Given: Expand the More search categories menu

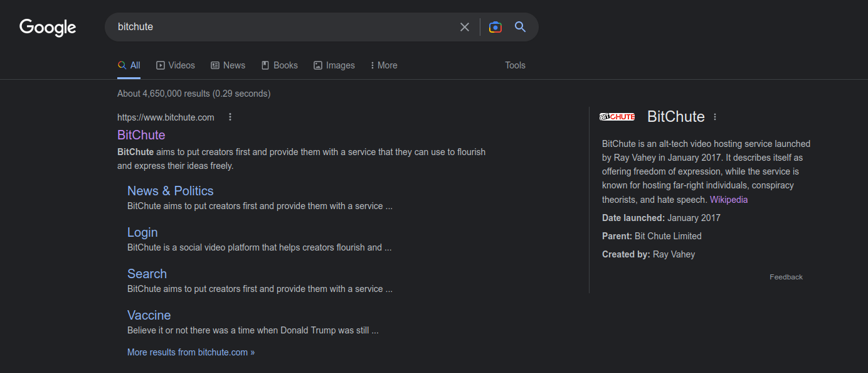Looking at the screenshot, I should tap(384, 65).
